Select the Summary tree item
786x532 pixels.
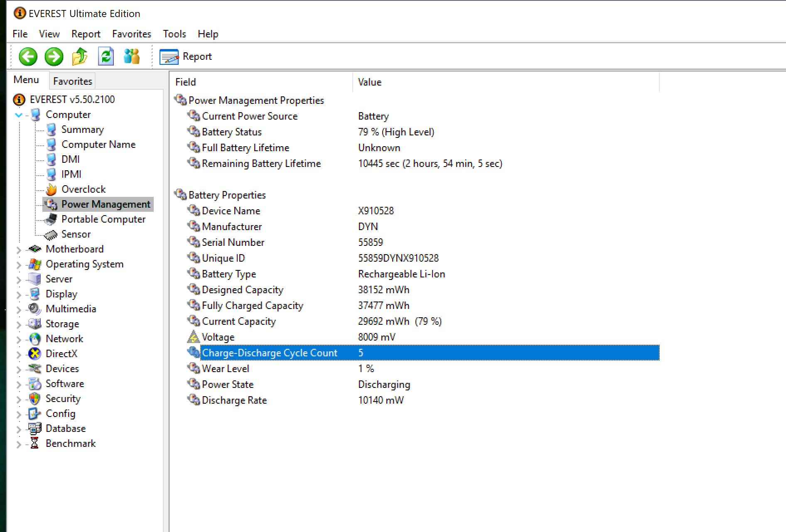click(x=82, y=130)
